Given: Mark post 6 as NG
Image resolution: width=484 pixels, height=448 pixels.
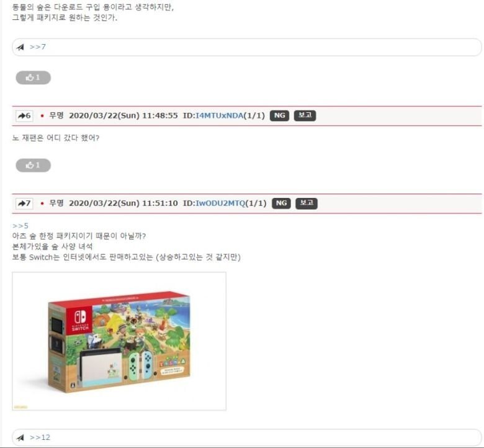Looking at the screenshot, I should coord(279,115).
